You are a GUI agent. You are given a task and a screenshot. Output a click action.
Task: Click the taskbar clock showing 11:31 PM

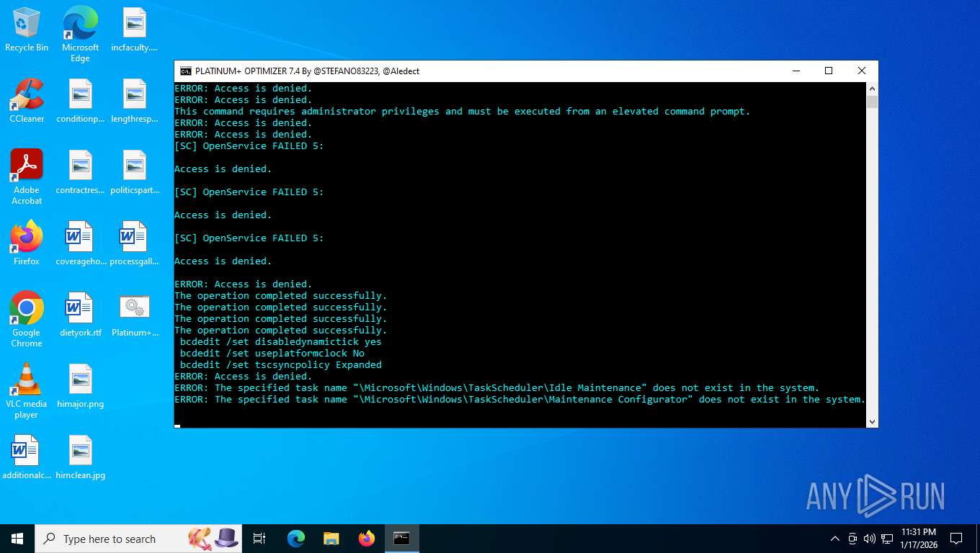click(918, 539)
